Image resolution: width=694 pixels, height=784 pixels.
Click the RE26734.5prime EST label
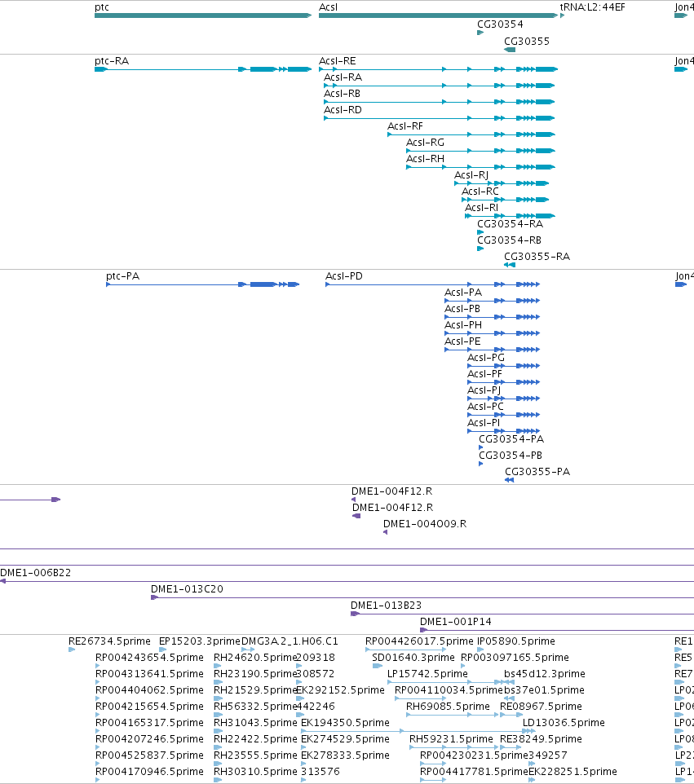(x=109, y=641)
